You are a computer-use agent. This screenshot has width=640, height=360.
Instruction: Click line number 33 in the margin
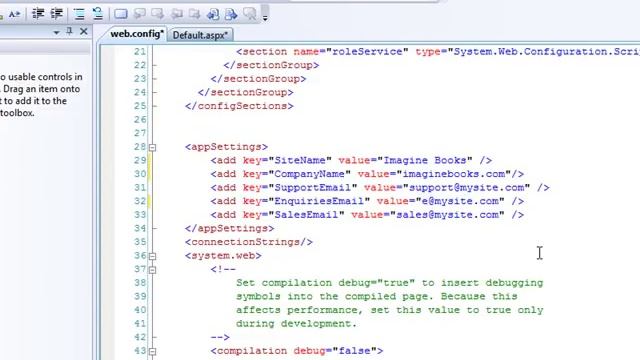click(140, 215)
